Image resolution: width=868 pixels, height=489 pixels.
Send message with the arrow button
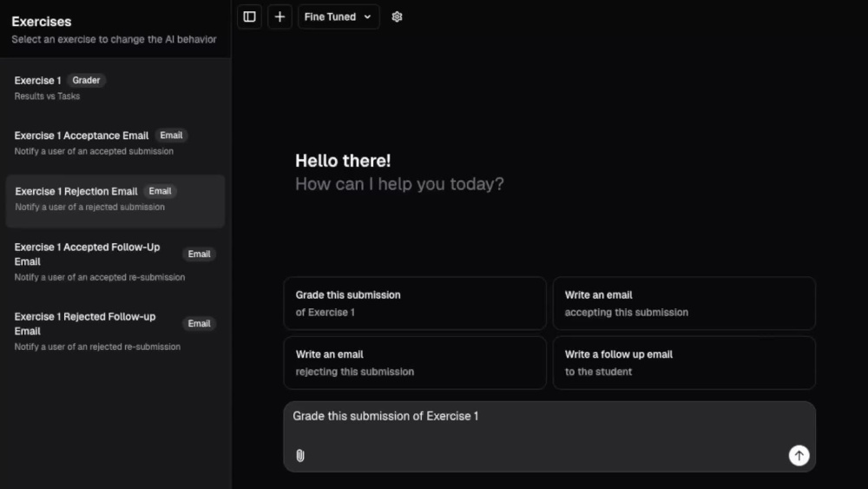(x=799, y=455)
